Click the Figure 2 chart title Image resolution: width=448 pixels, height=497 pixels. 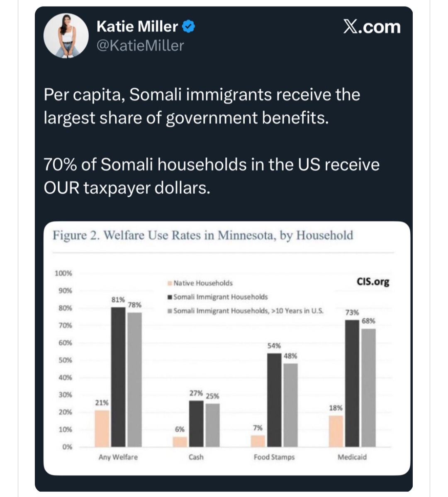coord(202,235)
